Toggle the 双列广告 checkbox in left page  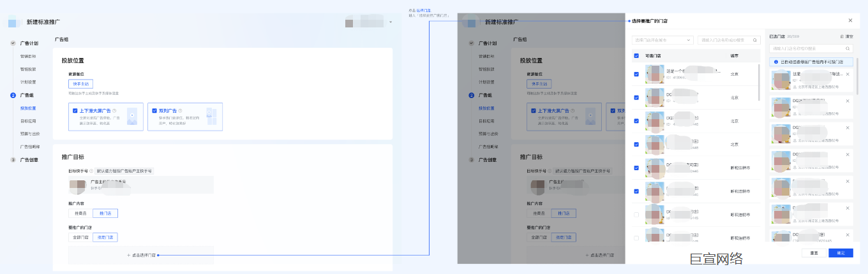154,110
